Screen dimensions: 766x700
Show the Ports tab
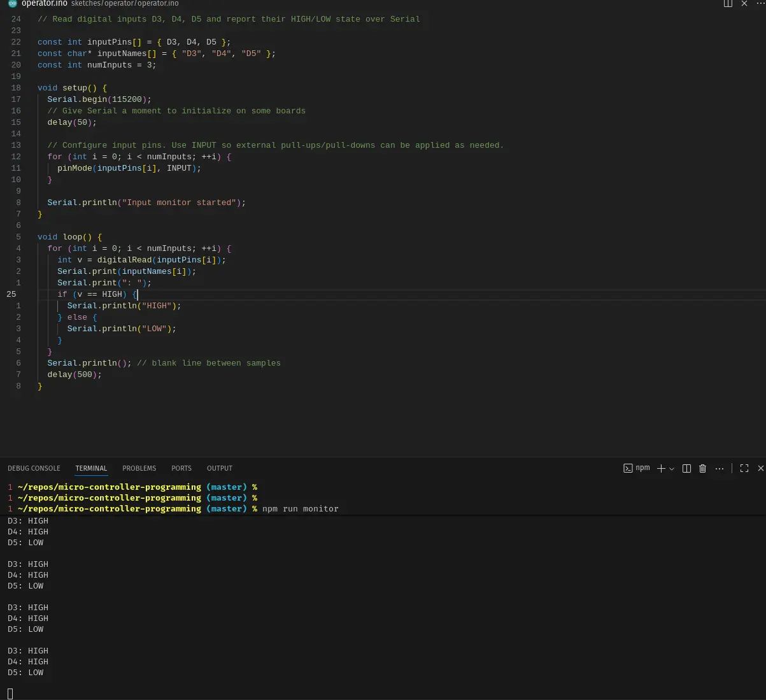[x=181, y=468]
